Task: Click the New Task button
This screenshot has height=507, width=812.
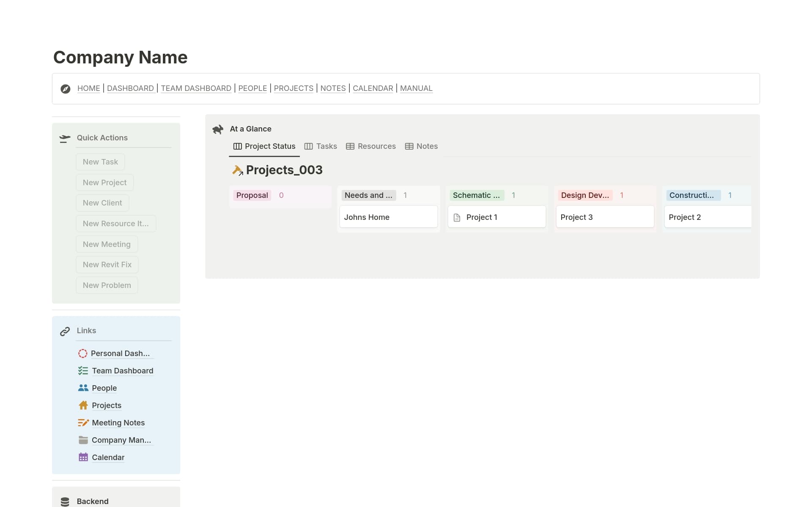Action: (x=100, y=162)
